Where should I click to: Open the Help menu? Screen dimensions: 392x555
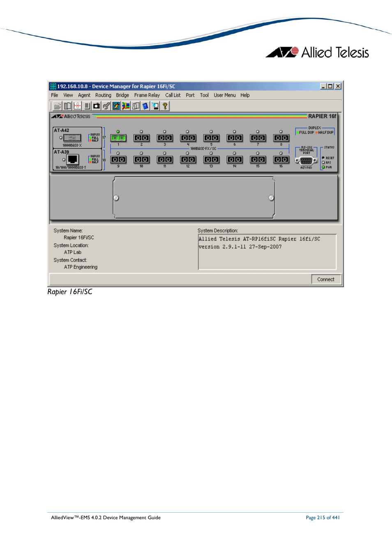point(245,95)
